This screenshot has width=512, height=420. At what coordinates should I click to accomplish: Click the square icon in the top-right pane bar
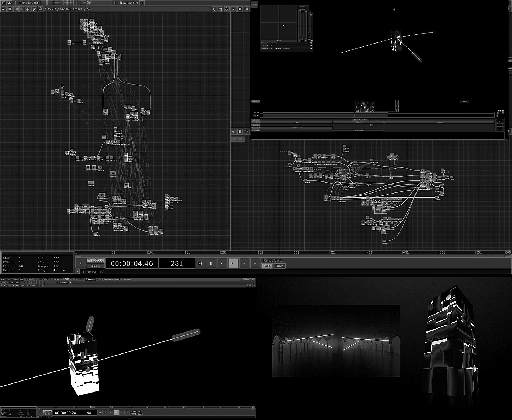pos(240,9)
